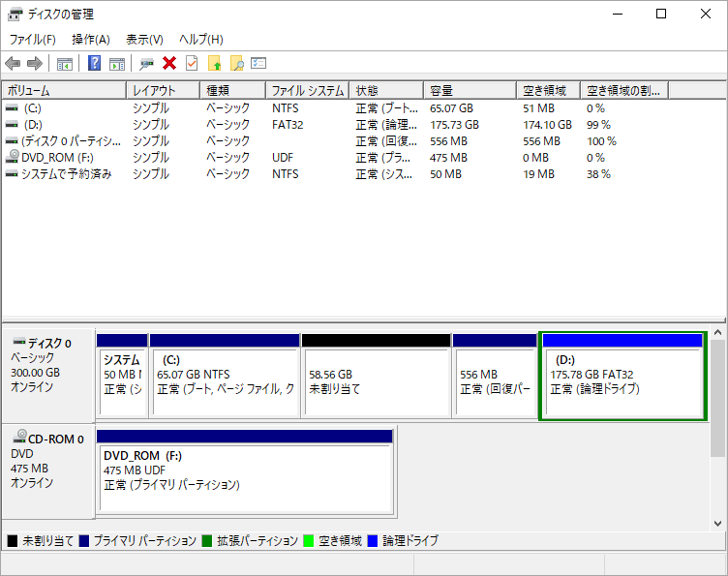Click the red X delete icon

[169, 63]
